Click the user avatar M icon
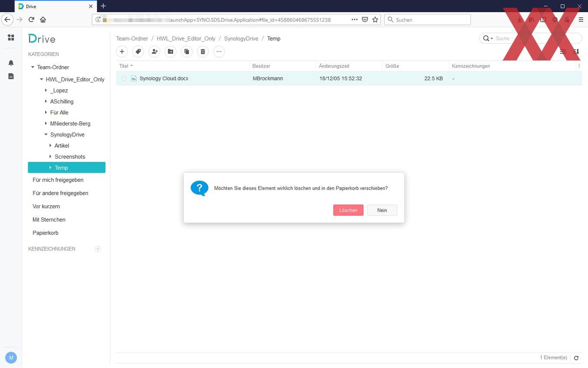Screen dimensions: 588x368 tap(11, 358)
